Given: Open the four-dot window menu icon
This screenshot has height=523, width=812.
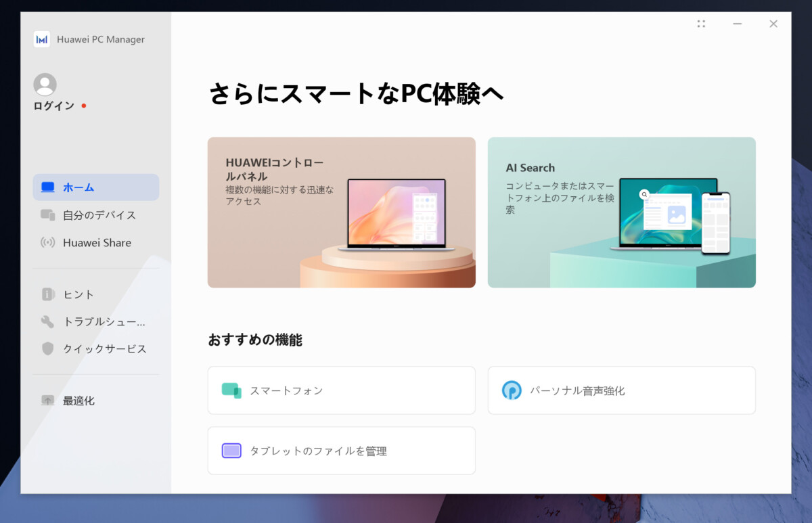Looking at the screenshot, I should 701,24.
